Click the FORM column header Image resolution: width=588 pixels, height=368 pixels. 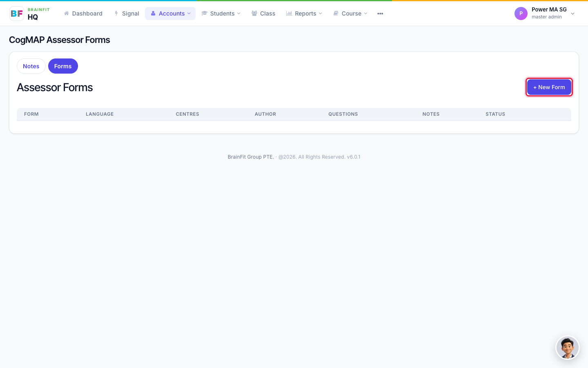[31, 114]
